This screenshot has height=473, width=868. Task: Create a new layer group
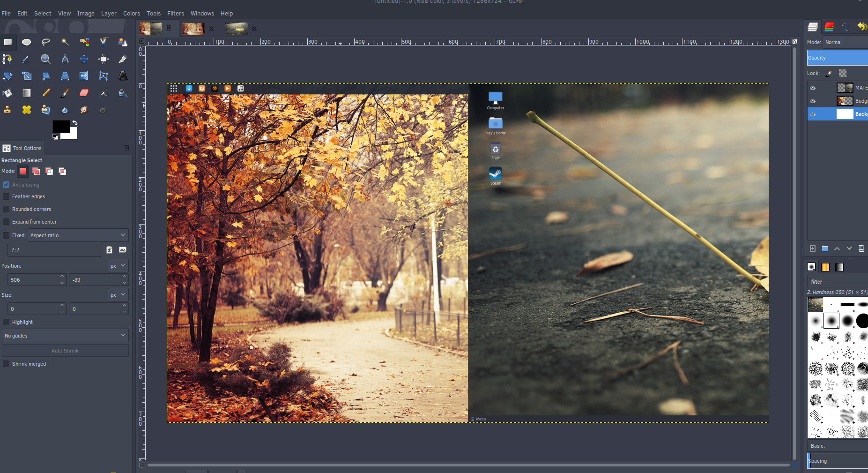pos(825,248)
